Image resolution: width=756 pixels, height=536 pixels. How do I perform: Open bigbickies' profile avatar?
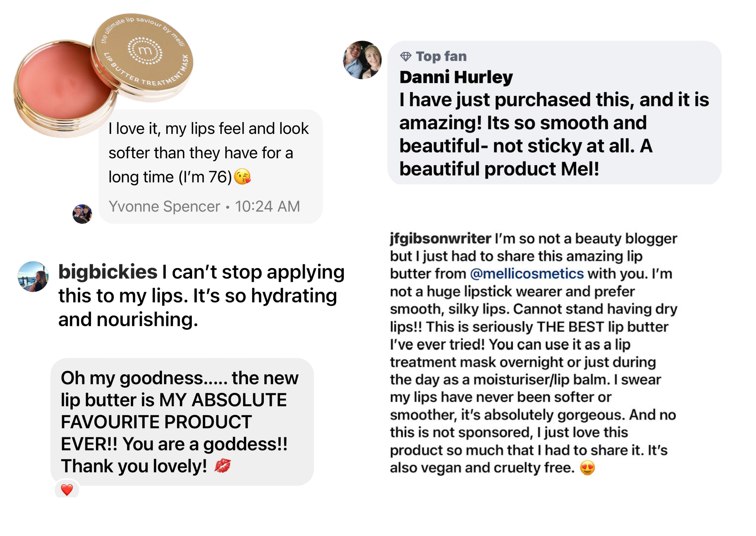(x=33, y=277)
